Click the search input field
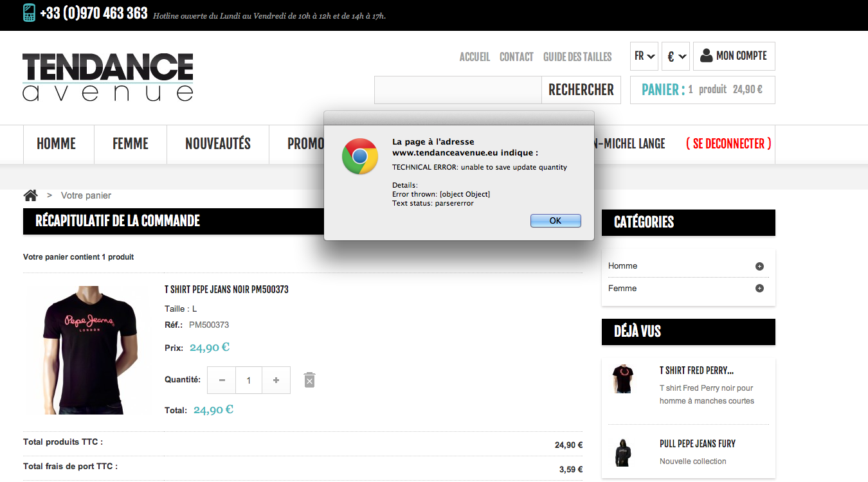 (458, 90)
